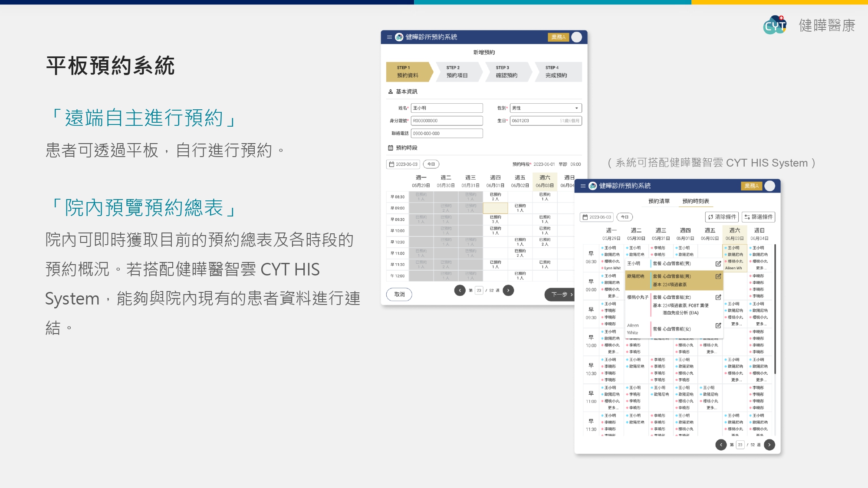Click 業務A badge in the 預約時刻表 window
868x488 pixels.
[752, 186]
